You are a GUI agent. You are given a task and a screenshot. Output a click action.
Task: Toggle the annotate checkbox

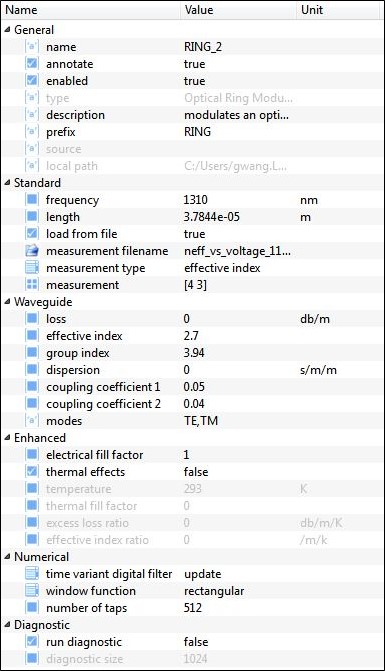(x=32, y=64)
